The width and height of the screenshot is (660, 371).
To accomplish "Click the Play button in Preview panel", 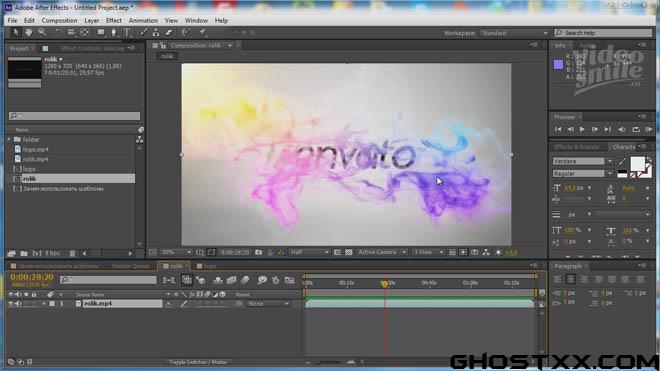I will (582, 129).
